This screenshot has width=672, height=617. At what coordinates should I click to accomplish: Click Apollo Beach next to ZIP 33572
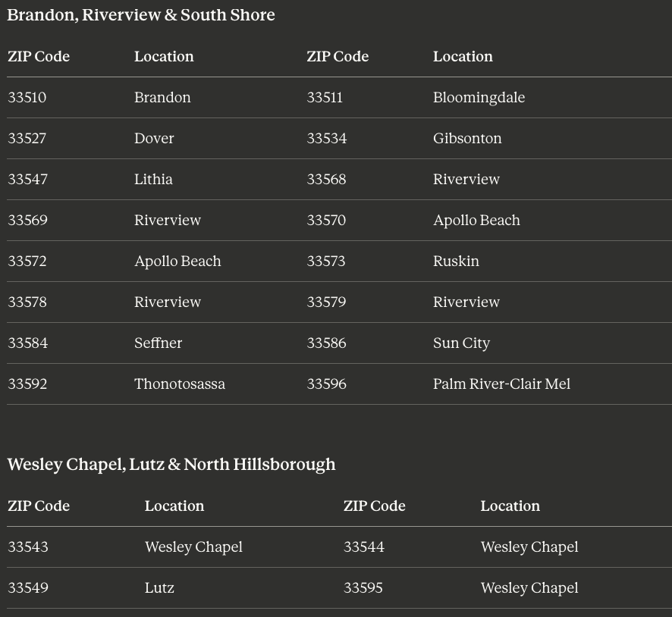(x=177, y=262)
